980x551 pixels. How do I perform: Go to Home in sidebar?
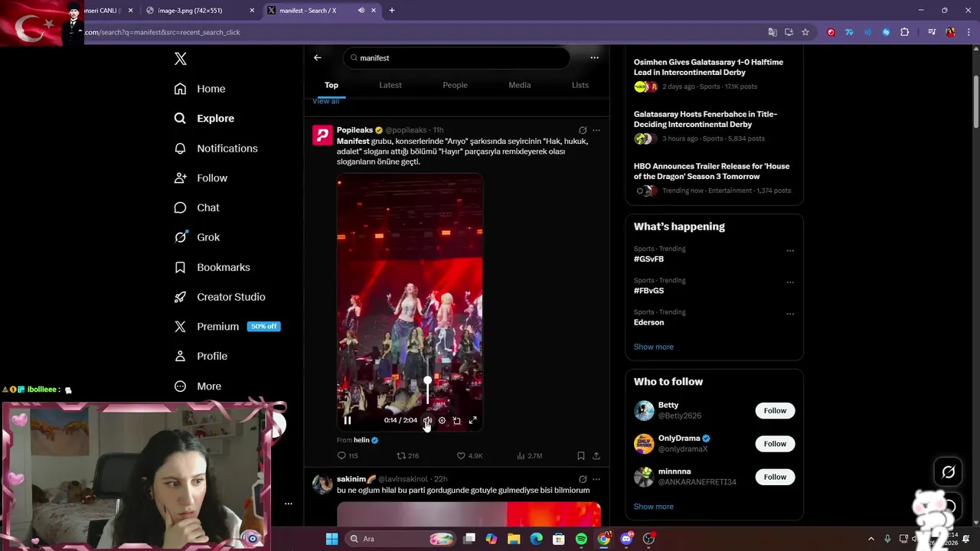tap(200, 89)
